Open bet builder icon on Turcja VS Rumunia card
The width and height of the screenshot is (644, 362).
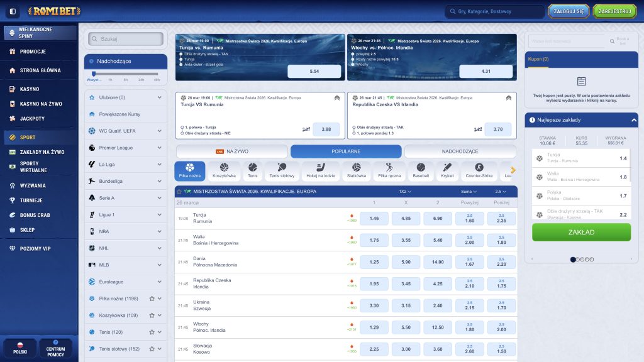click(337, 98)
